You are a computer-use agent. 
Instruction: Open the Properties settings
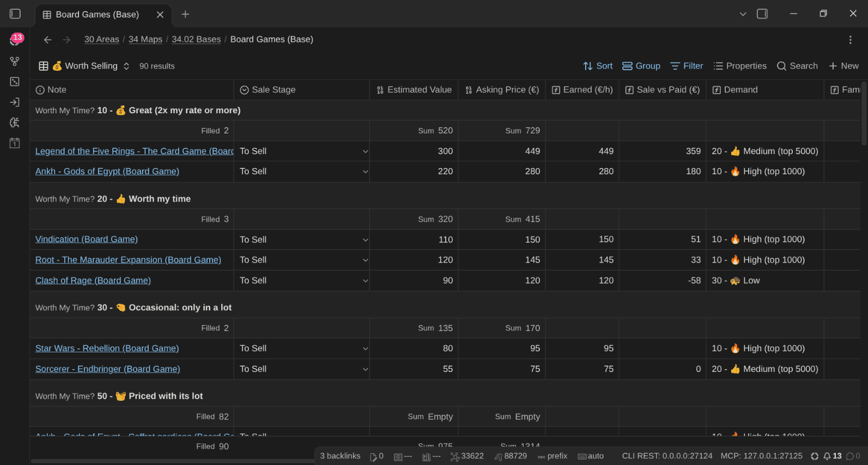[740, 66]
